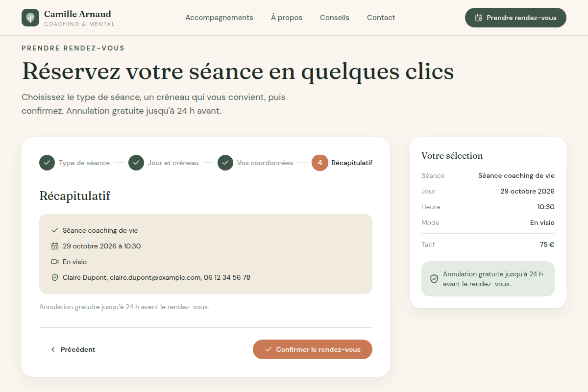This screenshot has height=392, width=588.
Task: Click the checkmark circle for Type de séance
Action: point(47,163)
